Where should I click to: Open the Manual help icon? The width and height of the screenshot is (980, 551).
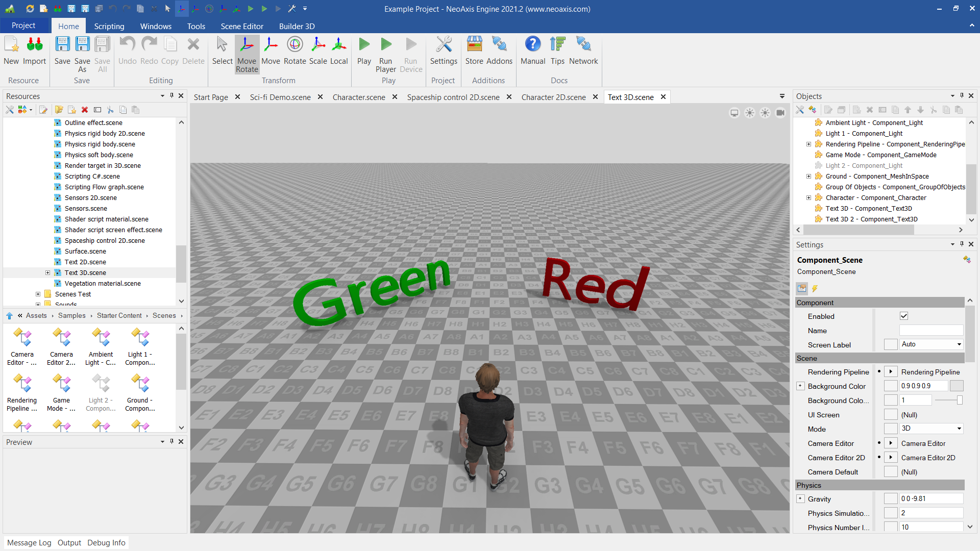532,50
